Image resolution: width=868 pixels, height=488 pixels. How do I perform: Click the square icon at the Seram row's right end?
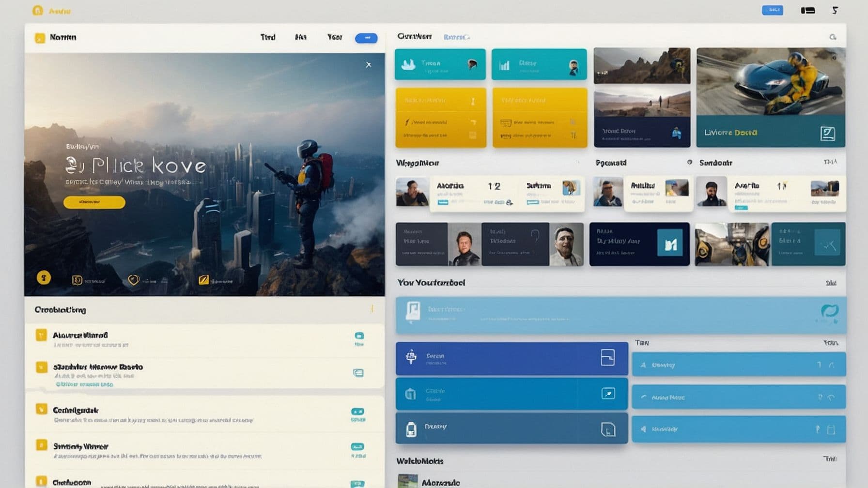[607, 357]
